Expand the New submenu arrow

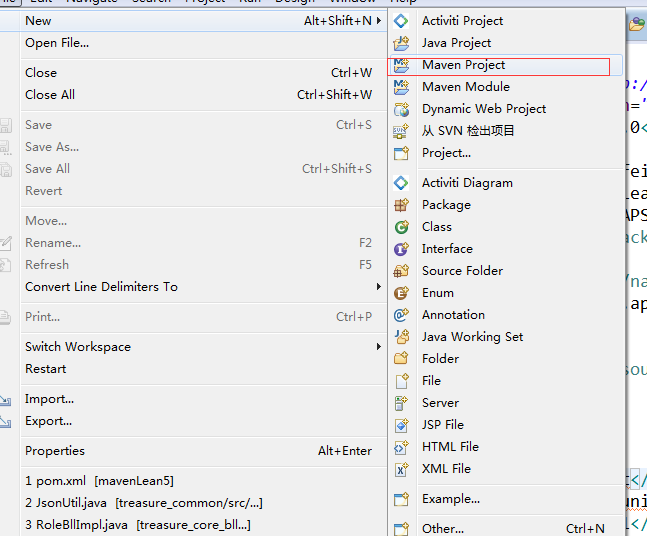point(379,21)
